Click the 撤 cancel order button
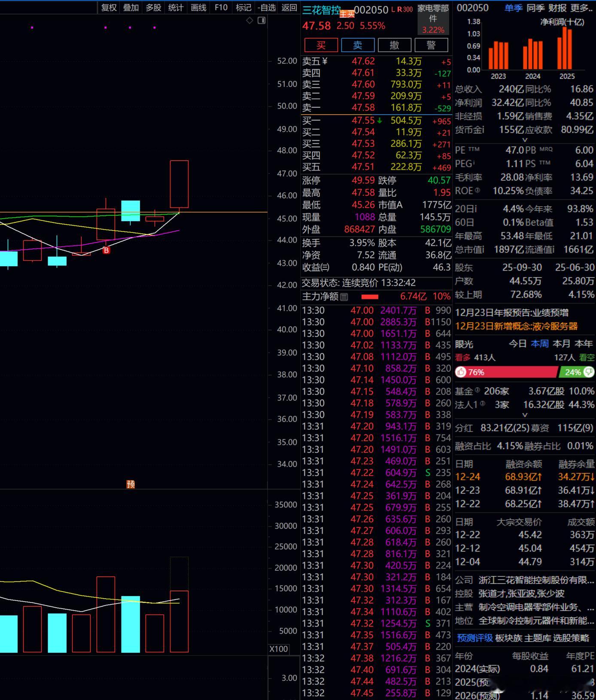This screenshot has height=700, width=596. tap(394, 45)
